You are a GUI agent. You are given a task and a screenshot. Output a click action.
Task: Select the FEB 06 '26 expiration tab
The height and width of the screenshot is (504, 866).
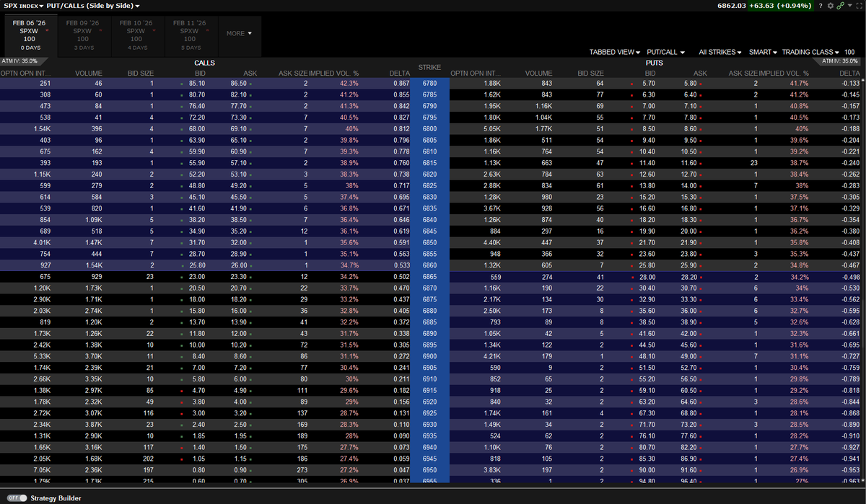[30, 35]
